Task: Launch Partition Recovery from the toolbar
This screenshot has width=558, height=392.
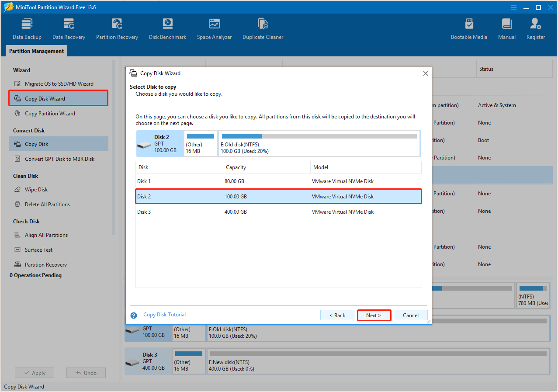Action: point(117,29)
